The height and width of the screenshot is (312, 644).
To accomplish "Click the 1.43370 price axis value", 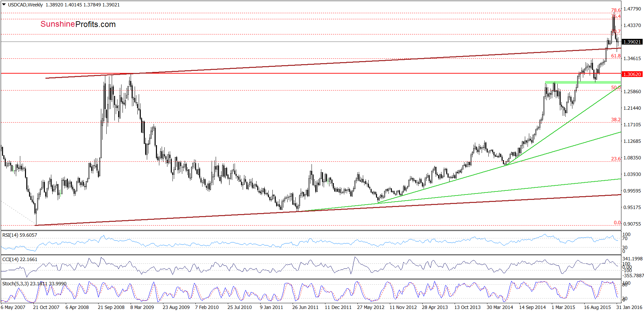I will coord(632,25).
